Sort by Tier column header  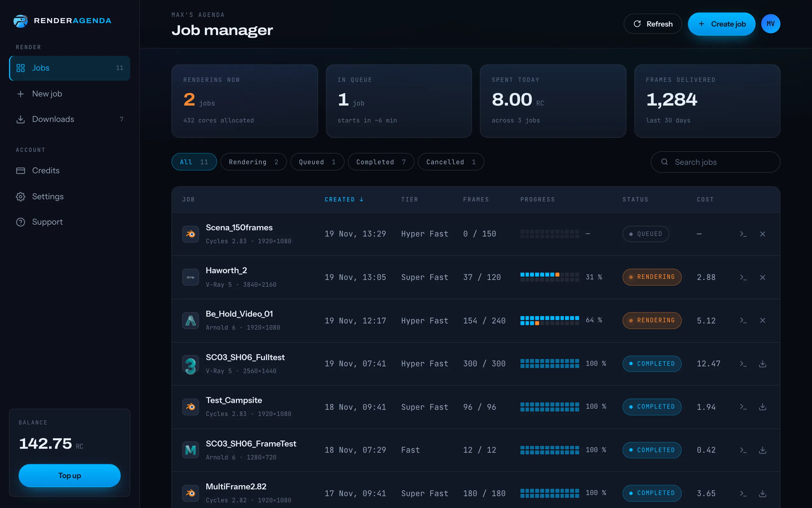coord(410,200)
